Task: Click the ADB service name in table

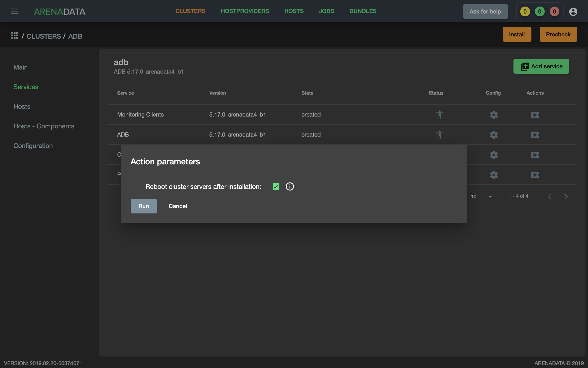Action: [123, 135]
